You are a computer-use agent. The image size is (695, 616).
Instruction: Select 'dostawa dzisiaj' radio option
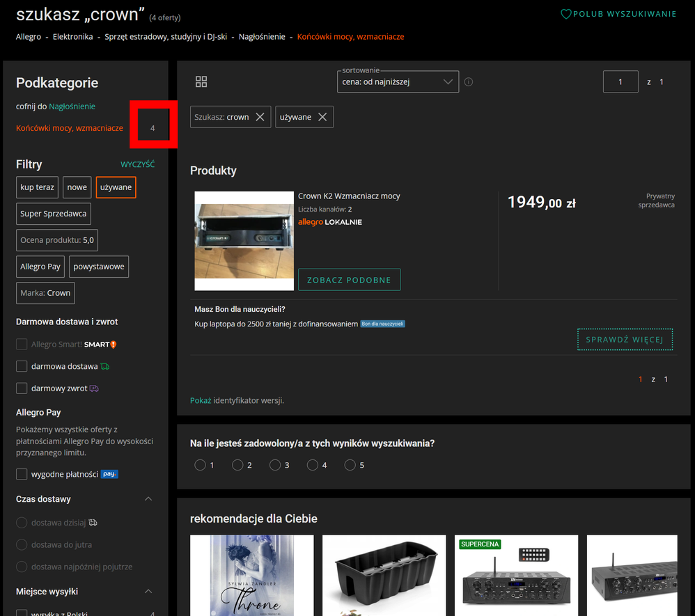(22, 523)
